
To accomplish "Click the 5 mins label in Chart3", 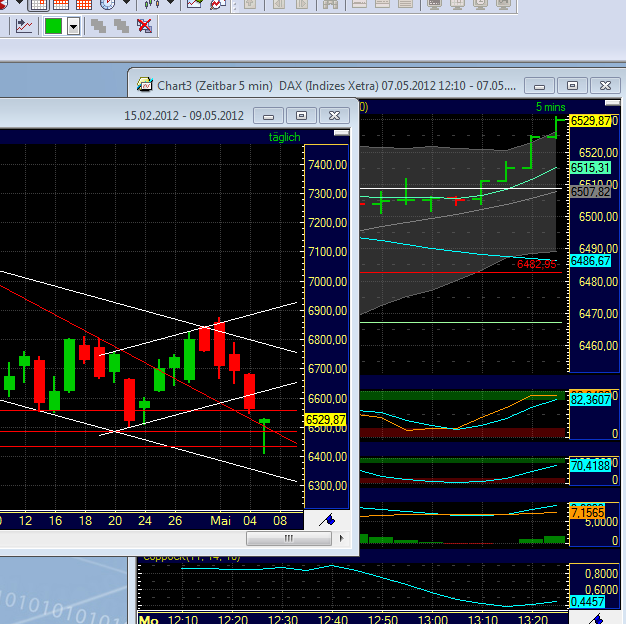I will tap(551, 107).
